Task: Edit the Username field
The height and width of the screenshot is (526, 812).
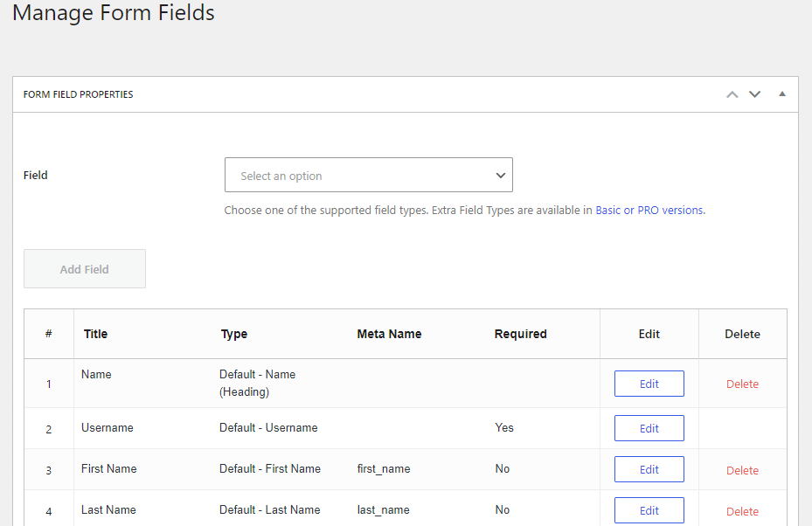Action: [x=649, y=428]
